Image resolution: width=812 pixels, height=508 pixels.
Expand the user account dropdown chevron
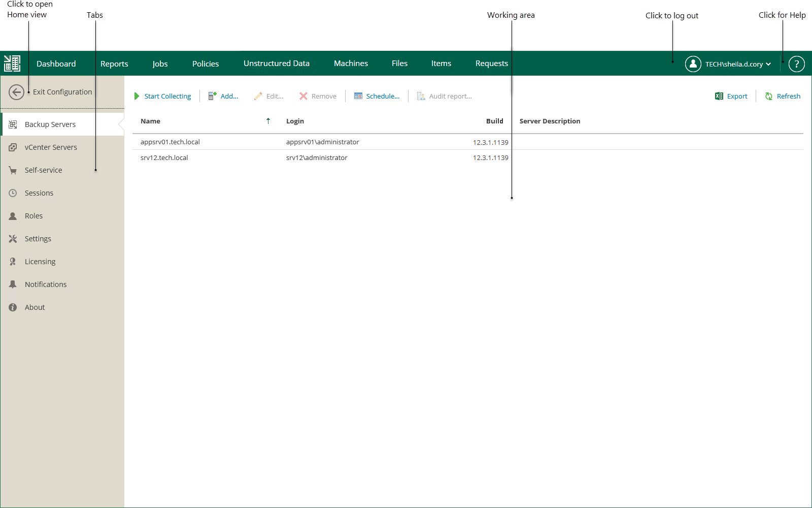(768, 64)
